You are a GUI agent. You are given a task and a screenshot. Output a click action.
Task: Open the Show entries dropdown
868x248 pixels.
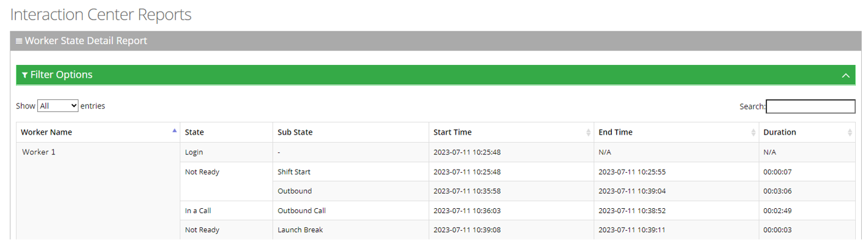click(x=58, y=106)
